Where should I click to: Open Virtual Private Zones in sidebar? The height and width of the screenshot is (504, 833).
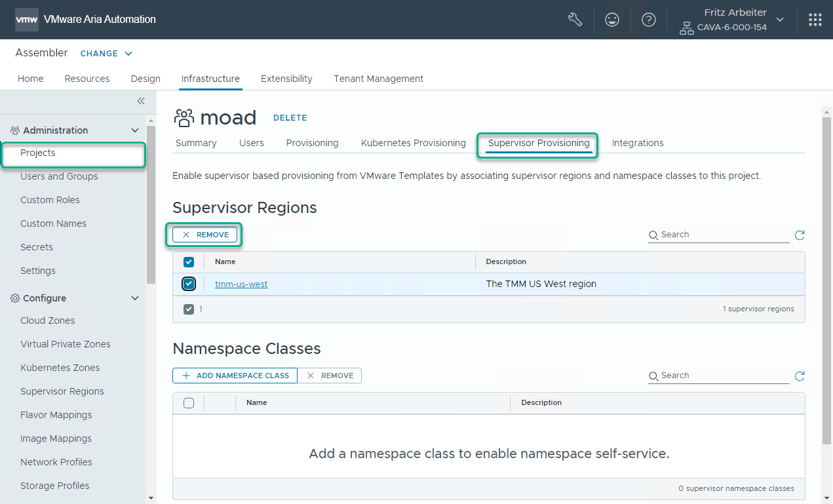66,344
